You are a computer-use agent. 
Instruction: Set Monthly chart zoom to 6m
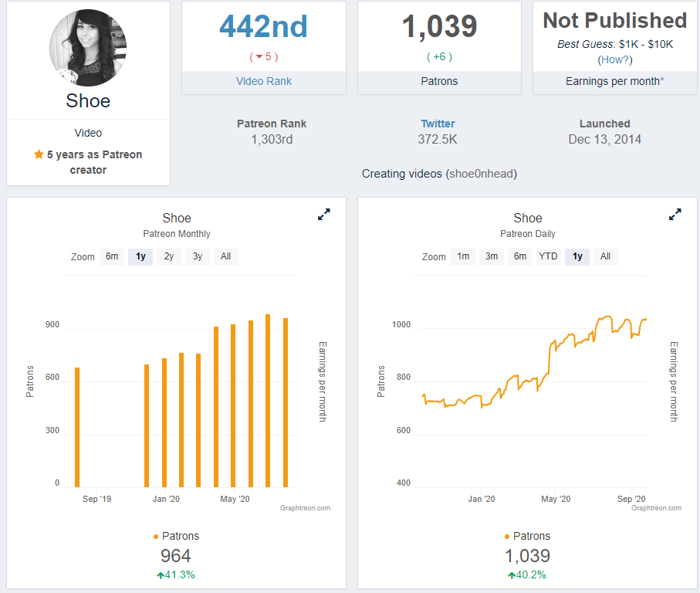(112, 257)
